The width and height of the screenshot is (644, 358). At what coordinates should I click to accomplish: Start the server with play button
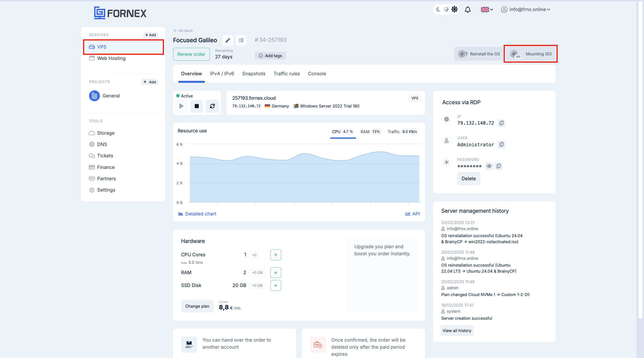point(181,106)
